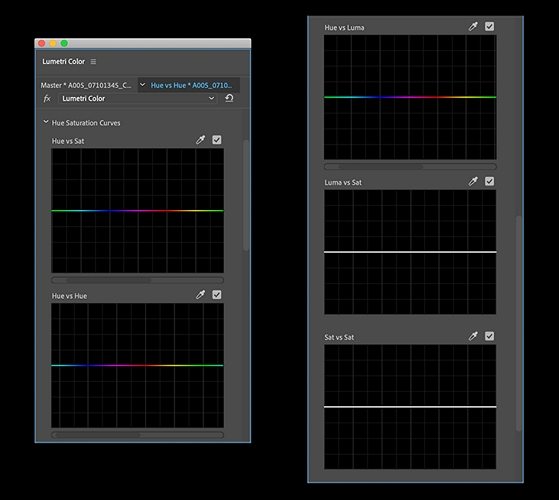
Task: Select the Hue vs Hue clip tab
Action: tap(191, 85)
